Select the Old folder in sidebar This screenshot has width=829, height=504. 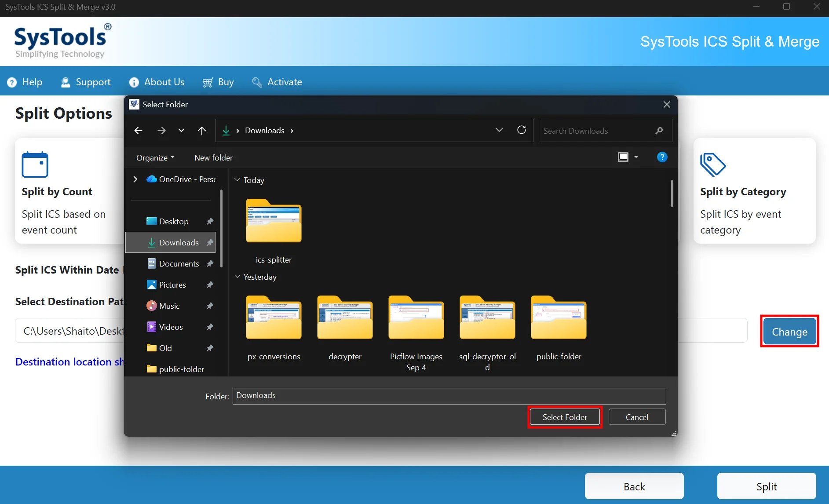click(159, 348)
